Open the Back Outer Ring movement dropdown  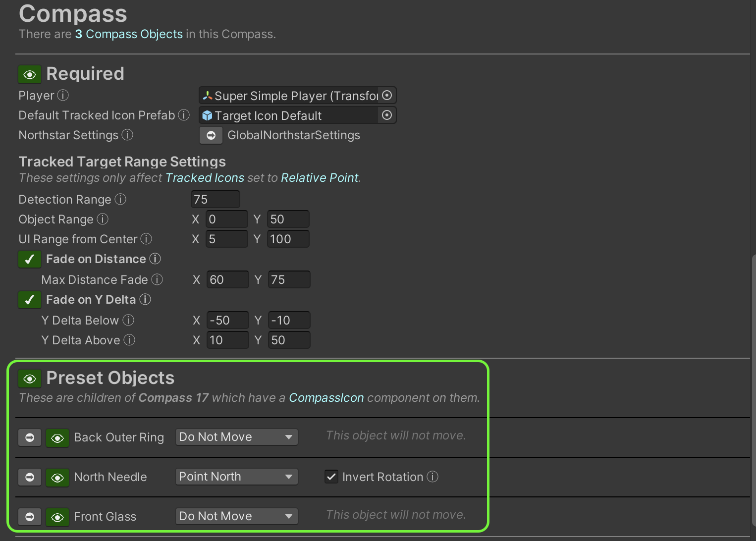tap(236, 437)
